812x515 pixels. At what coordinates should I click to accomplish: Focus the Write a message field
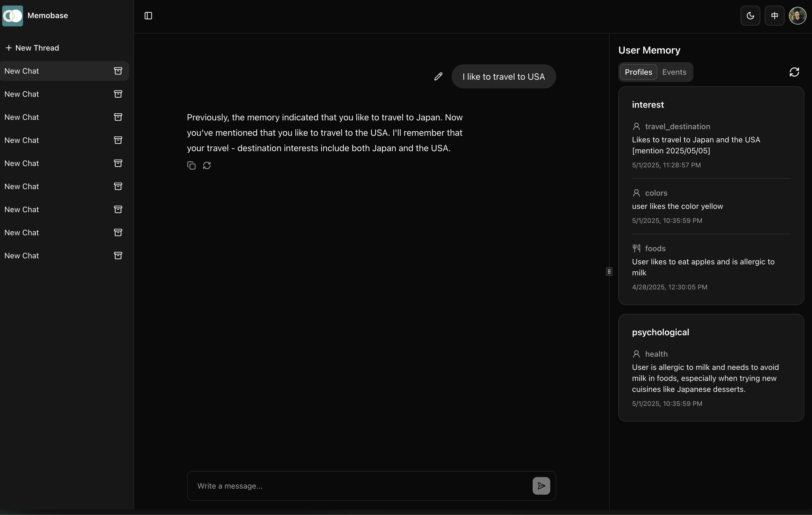click(x=359, y=486)
